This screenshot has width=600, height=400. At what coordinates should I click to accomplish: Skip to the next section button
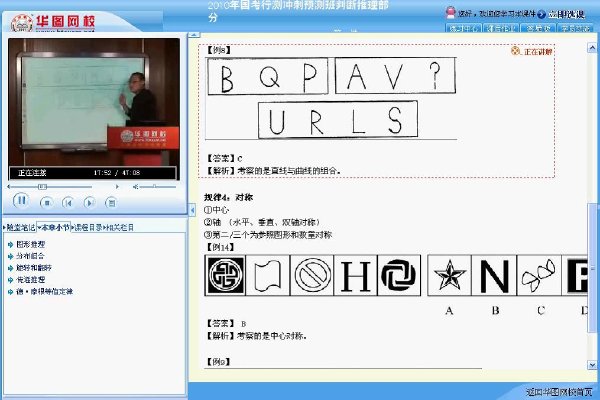[90, 202]
